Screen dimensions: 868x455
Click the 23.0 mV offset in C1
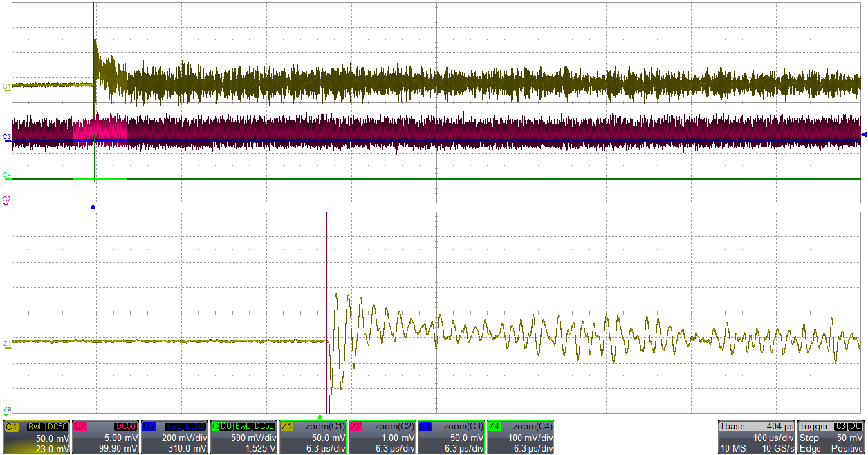click(54, 449)
